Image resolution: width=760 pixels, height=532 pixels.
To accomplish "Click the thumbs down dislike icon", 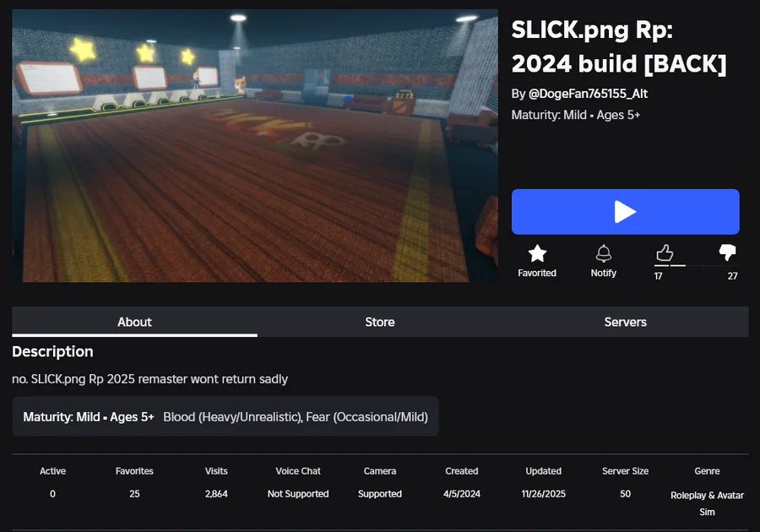I will [727, 253].
